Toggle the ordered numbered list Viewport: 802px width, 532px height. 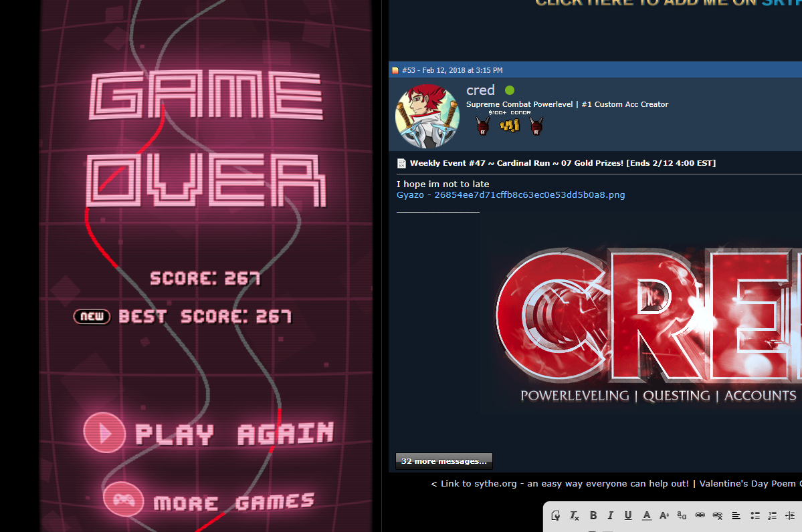coord(773,516)
